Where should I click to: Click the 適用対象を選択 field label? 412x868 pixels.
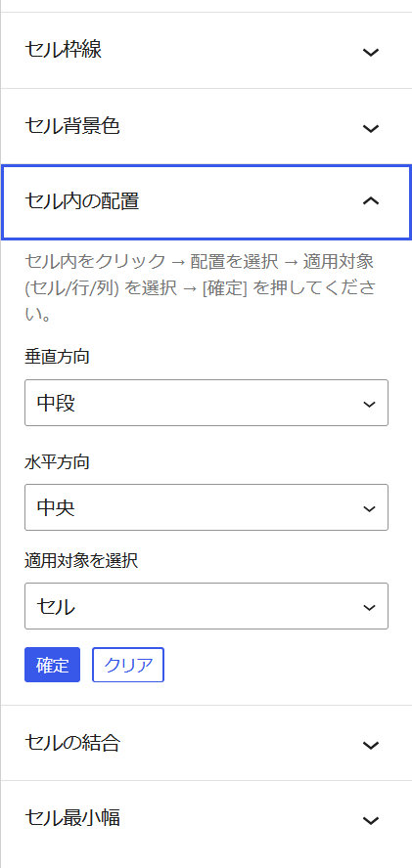[81, 561]
